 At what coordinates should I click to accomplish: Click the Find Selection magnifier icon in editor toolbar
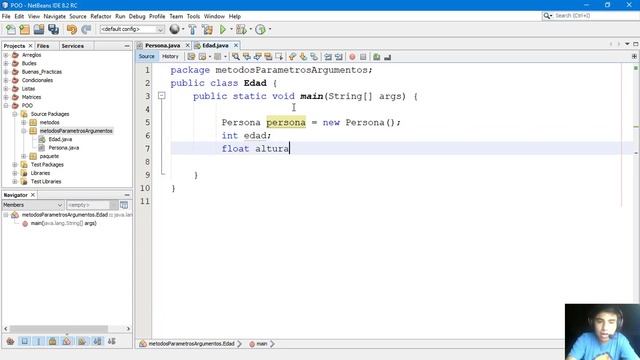236,57
